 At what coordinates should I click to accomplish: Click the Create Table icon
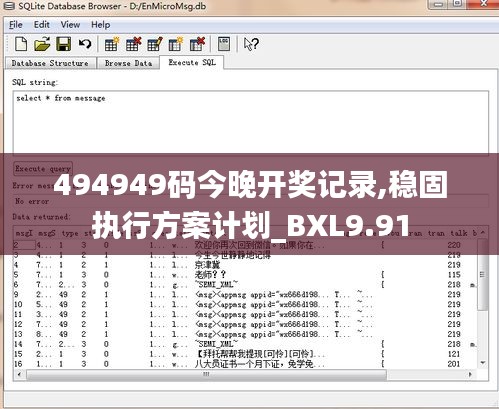click(111, 44)
